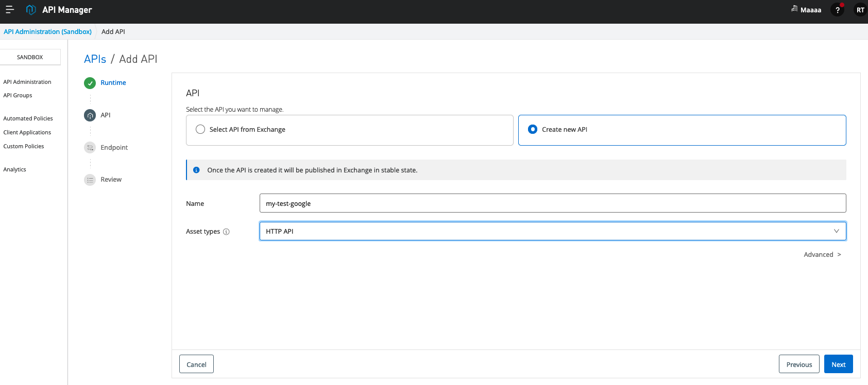Expand the Advanced settings section
This screenshot has height=385, width=868.
tap(822, 255)
